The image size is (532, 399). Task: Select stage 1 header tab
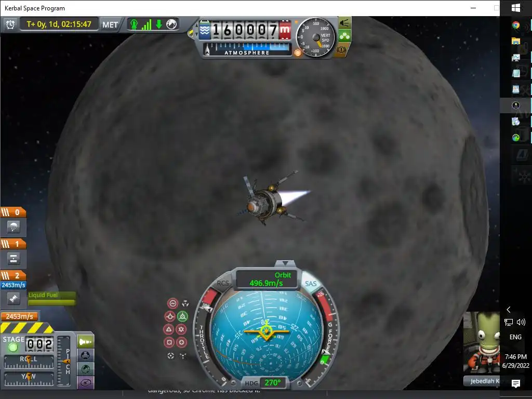tap(13, 244)
